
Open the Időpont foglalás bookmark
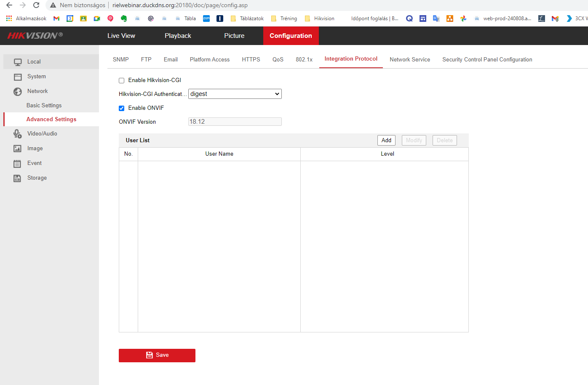click(x=375, y=19)
